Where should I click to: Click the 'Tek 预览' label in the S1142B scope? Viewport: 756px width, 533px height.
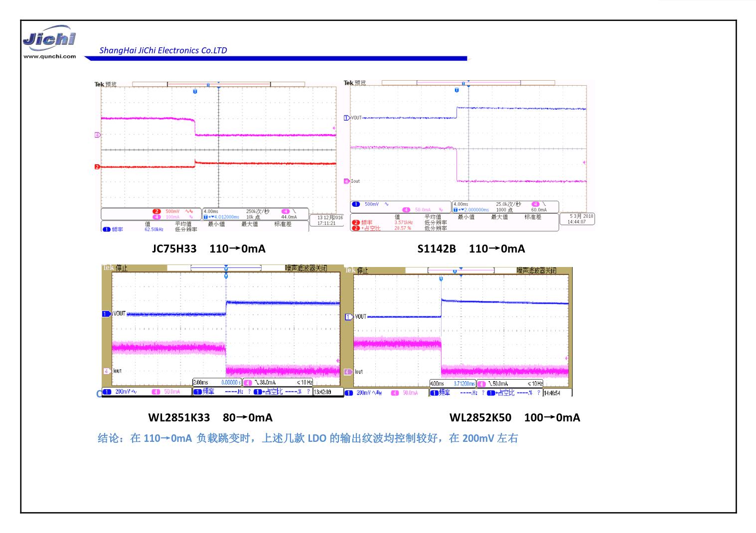[x=355, y=83]
